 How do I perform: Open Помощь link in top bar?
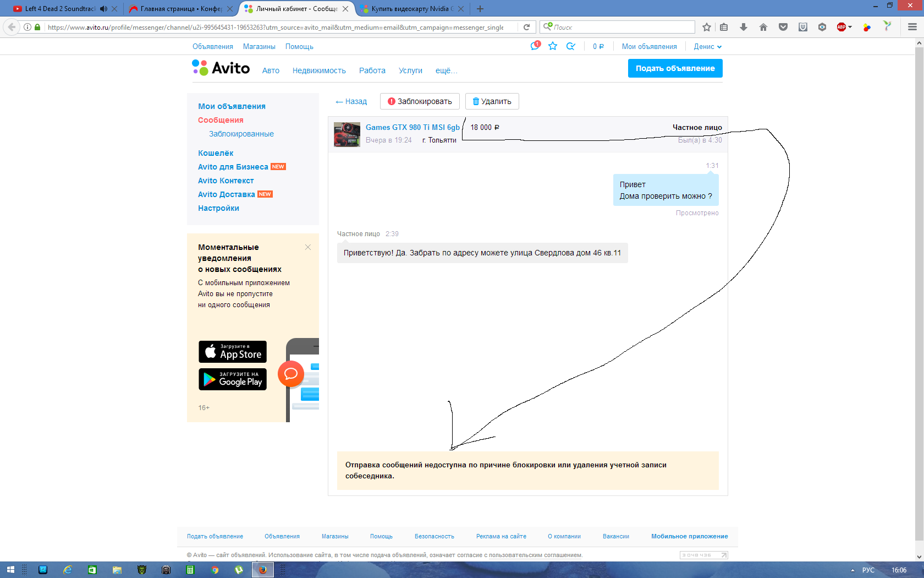[299, 47]
